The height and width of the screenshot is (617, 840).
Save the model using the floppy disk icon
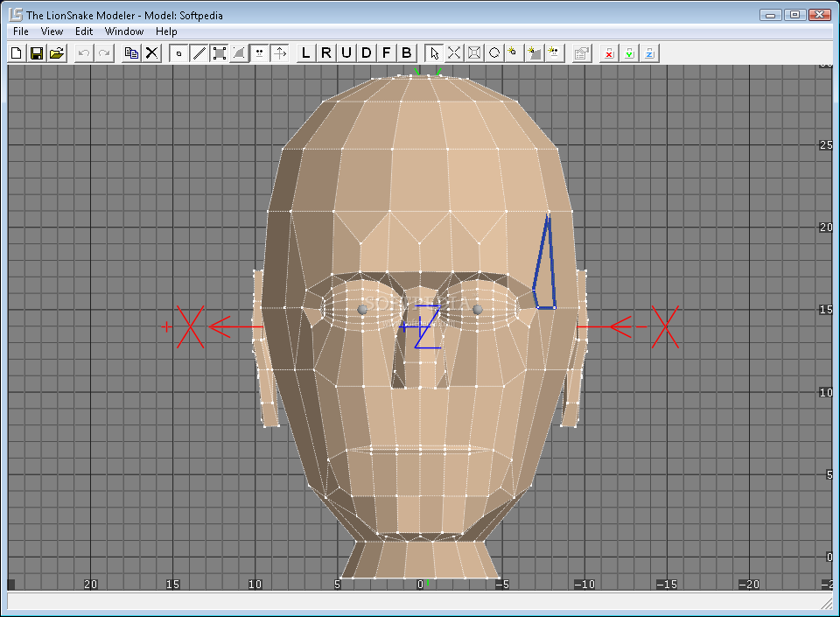(x=37, y=53)
